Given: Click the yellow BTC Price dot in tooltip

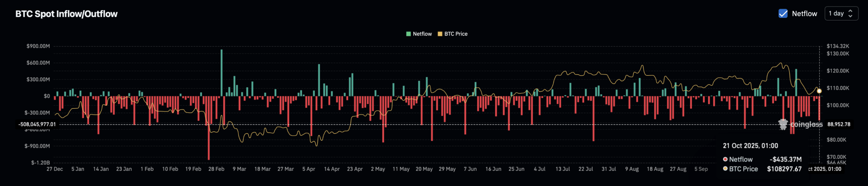Looking at the screenshot, I should (x=725, y=169).
